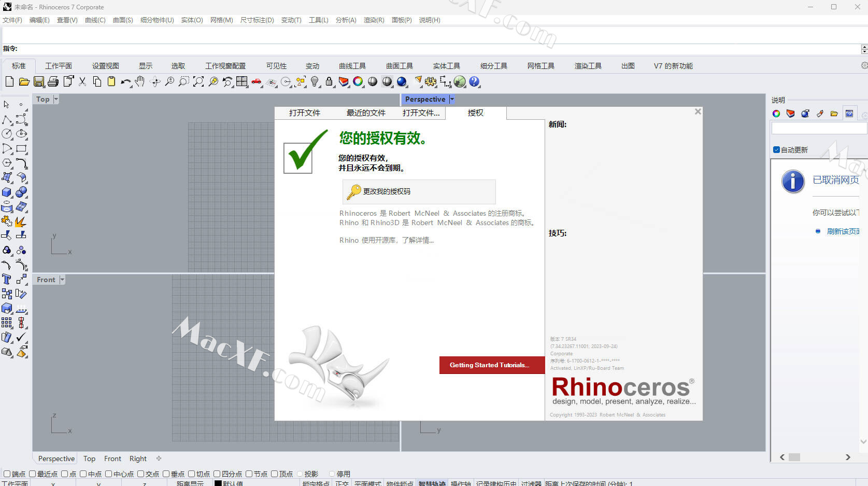Click the red car icon in toolbar

pyautogui.click(x=257, y=81)
